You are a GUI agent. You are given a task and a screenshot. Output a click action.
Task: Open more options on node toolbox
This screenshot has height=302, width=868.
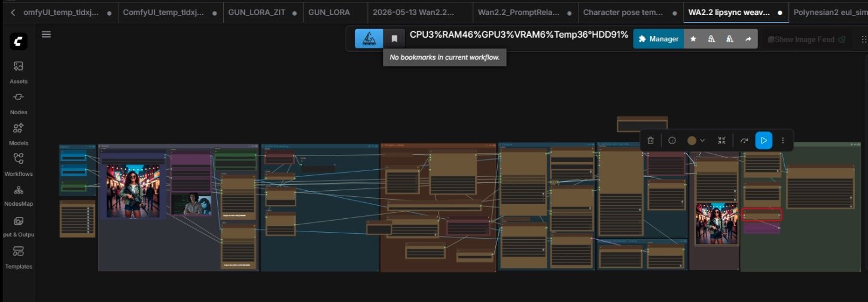pos(782,141)
